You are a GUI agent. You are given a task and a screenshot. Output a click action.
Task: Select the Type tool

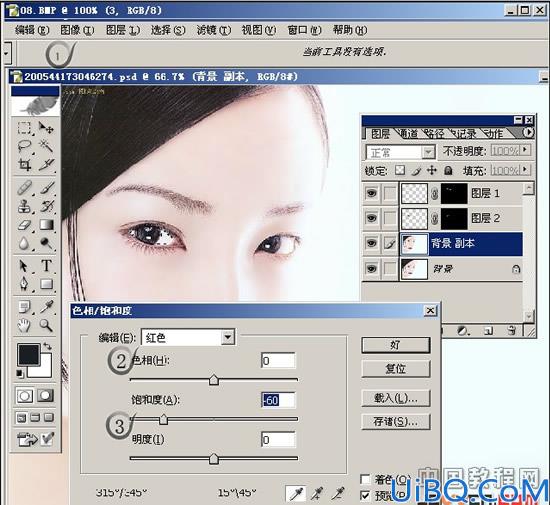coord(47,265)
